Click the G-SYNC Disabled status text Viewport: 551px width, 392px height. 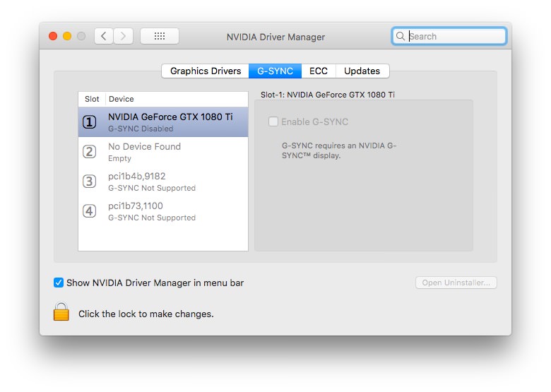[x=141, y=129]
